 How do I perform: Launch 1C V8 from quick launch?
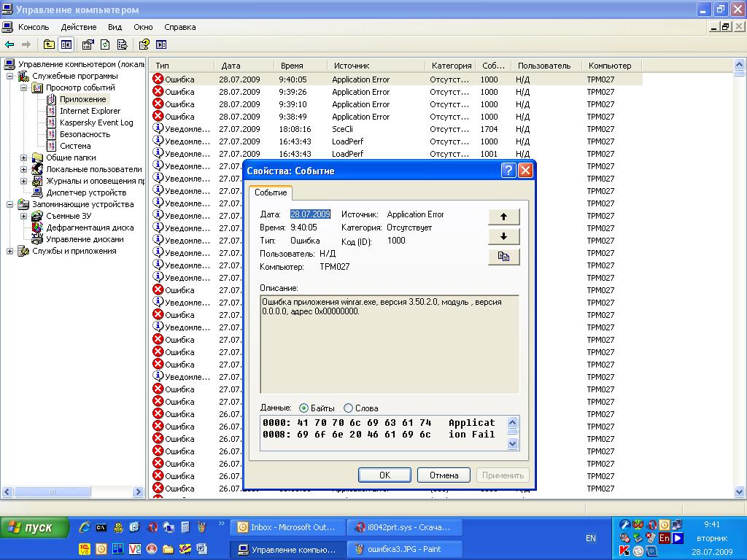pos(85,549)
